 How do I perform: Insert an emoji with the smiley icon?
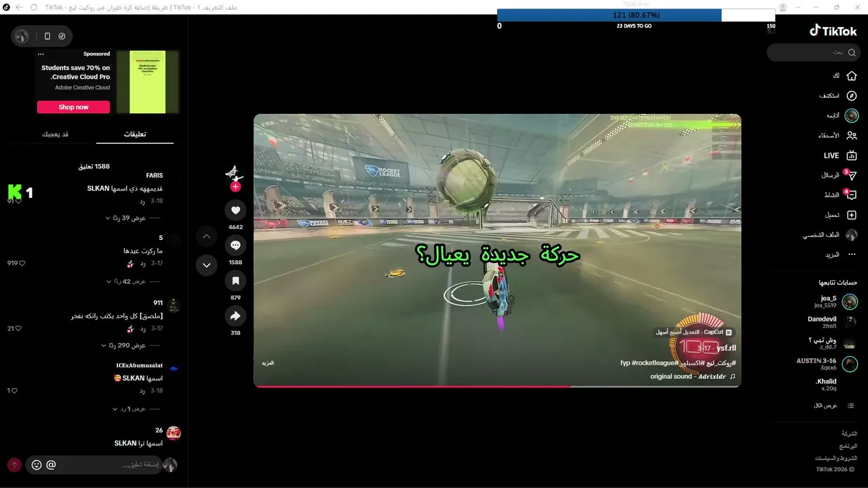pyautogui.click(x=37, y=465)
